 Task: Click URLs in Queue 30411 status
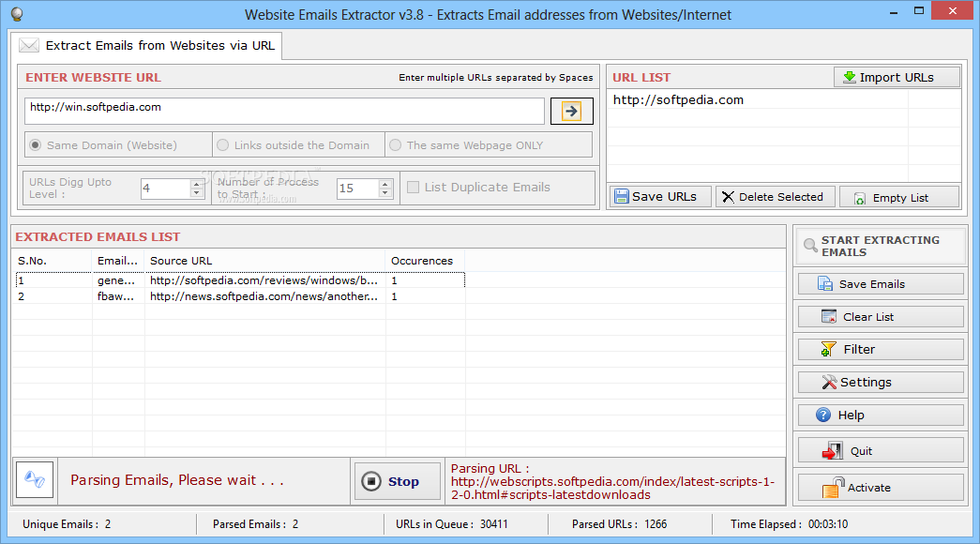tap(452, 524)
